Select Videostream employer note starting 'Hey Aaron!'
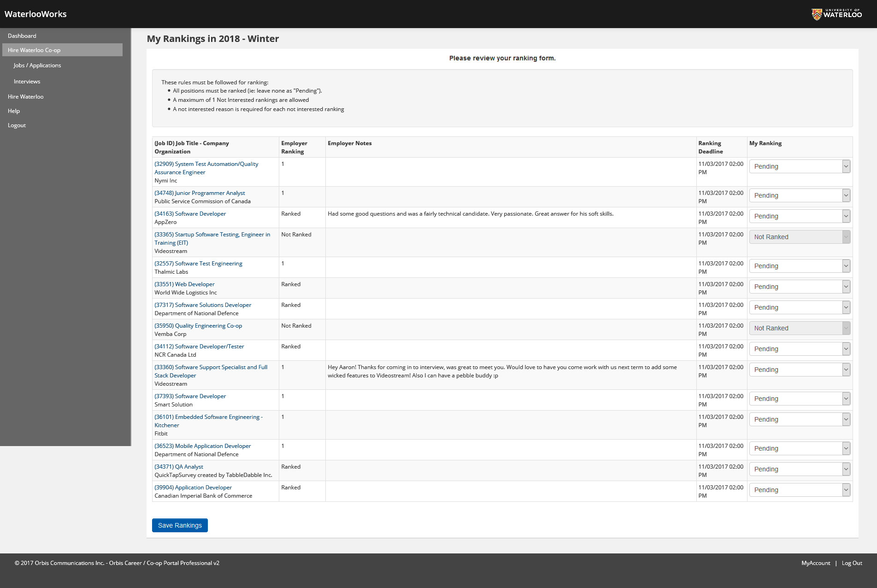877x588 pixels. click(502, 371)
